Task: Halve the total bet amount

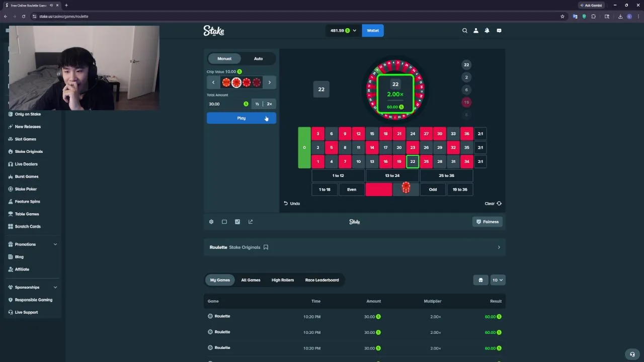Action: point(257,104)
